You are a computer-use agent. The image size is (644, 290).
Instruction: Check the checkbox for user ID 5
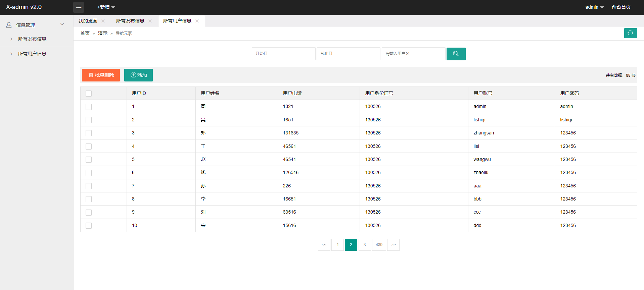tap(89, 160)
